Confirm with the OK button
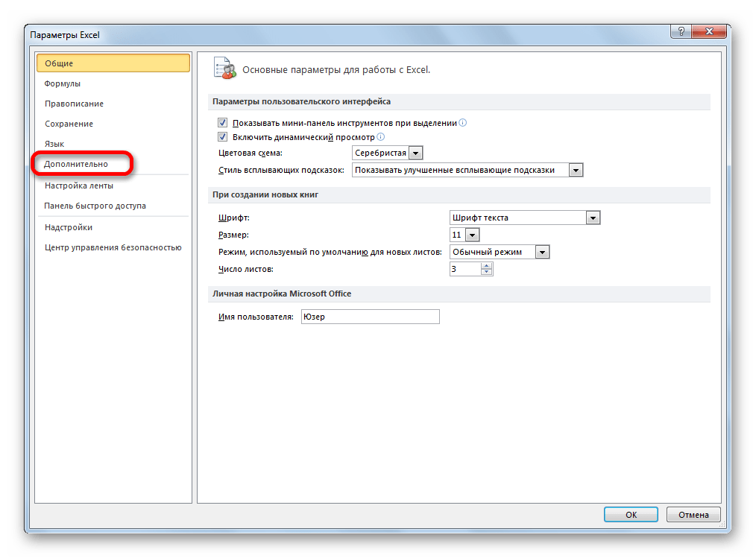 [631, 515]
